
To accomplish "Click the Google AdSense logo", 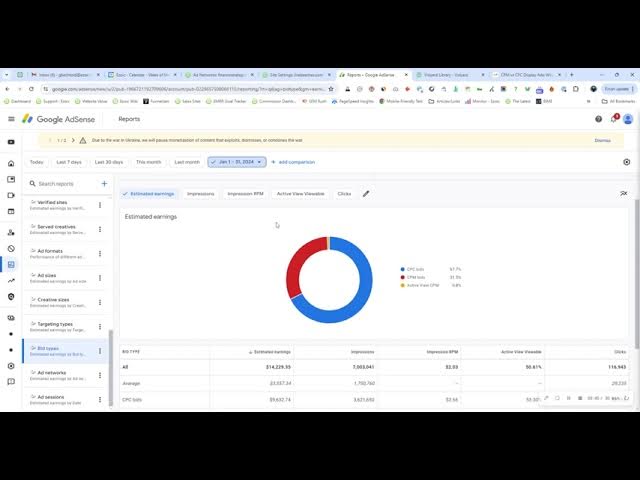I will tap(58, 119).
